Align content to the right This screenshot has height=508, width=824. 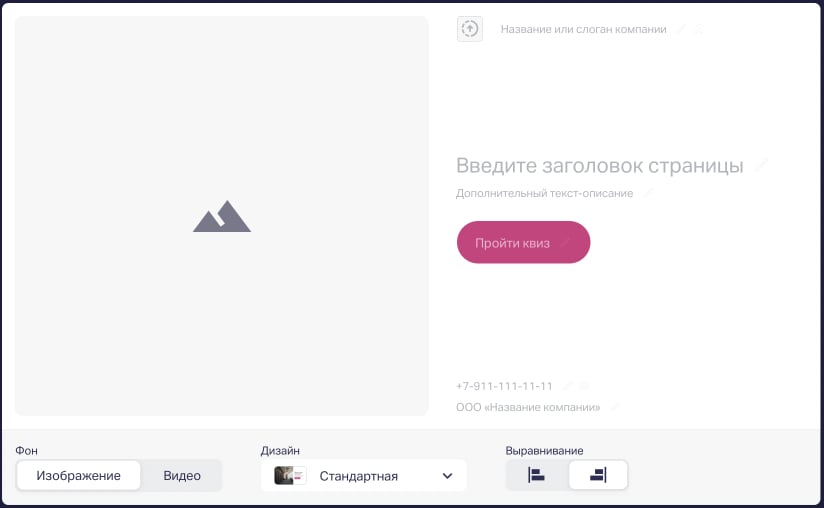pyautogui.click(x=598, y=475)
